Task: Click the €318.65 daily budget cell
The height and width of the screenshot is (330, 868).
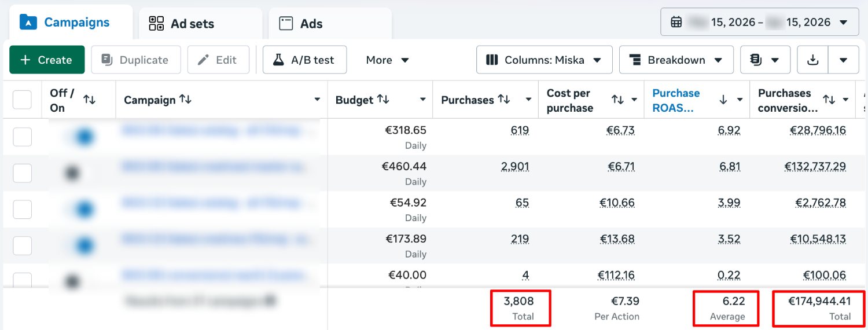Action: (380, 137)
